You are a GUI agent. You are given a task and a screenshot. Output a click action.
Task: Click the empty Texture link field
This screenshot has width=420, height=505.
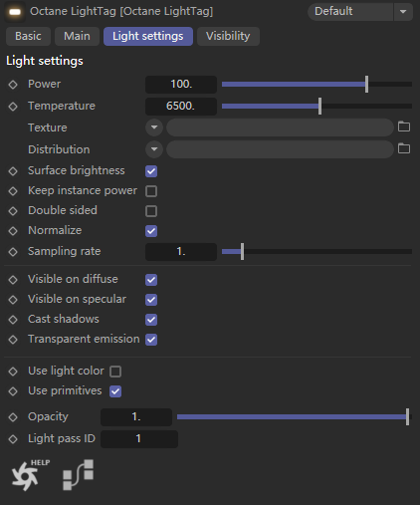point(280,127)
